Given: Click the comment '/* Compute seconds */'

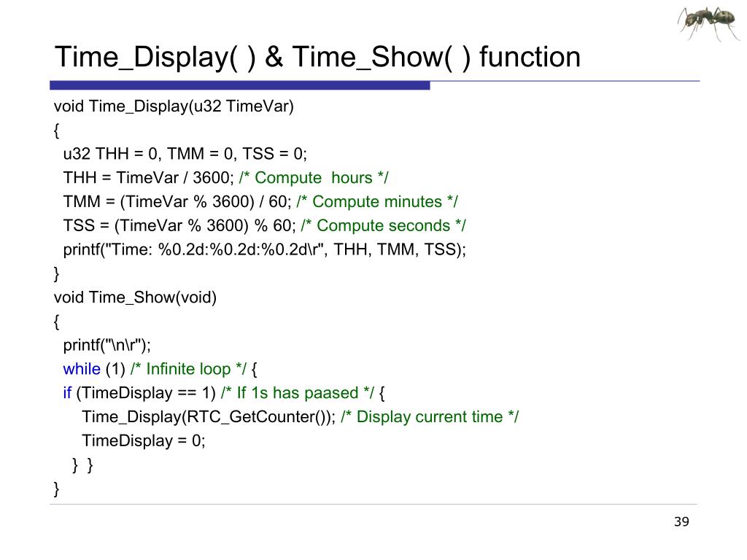Looking at the screenshot, I should click(384, 226).
